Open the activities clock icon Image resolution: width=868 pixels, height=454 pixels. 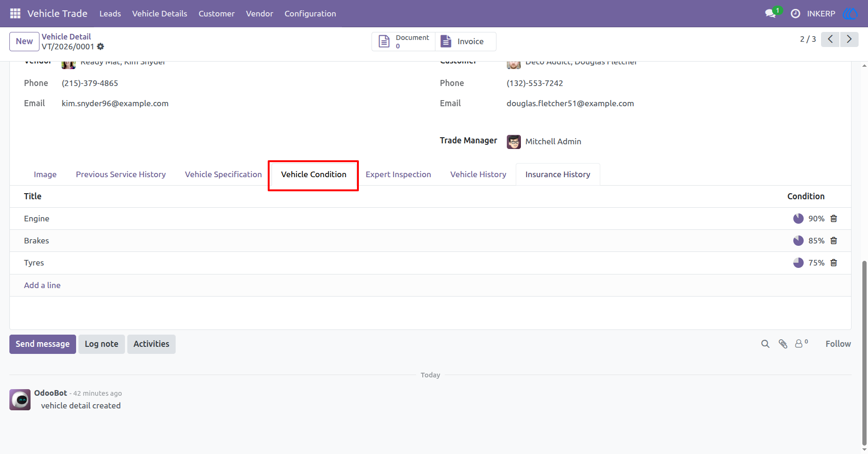pos(795,14)
